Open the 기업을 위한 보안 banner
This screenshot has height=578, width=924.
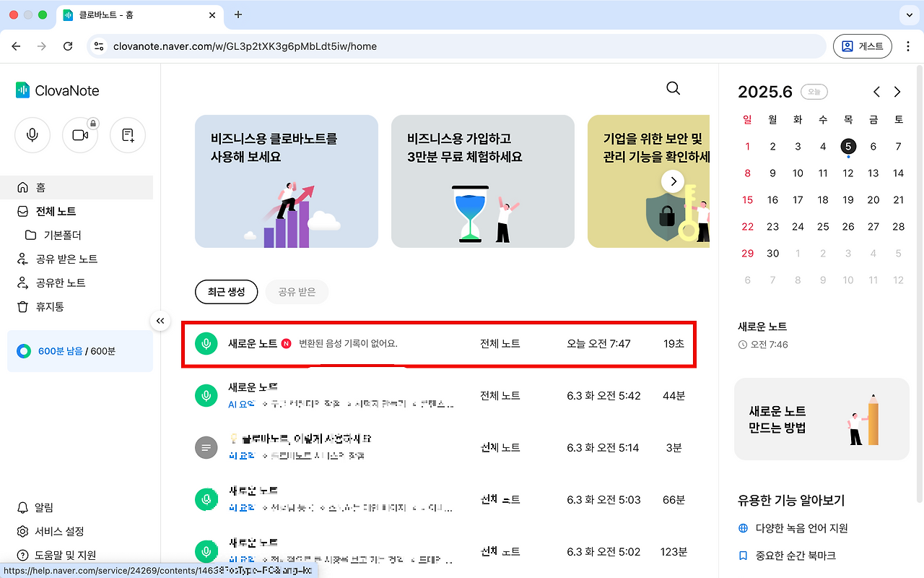[648, 181]
